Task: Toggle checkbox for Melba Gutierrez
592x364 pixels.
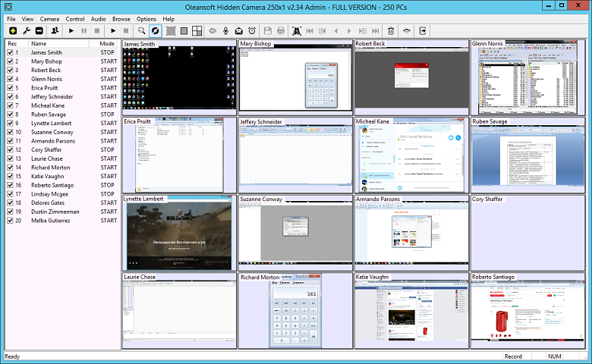Action: [9, 221]
